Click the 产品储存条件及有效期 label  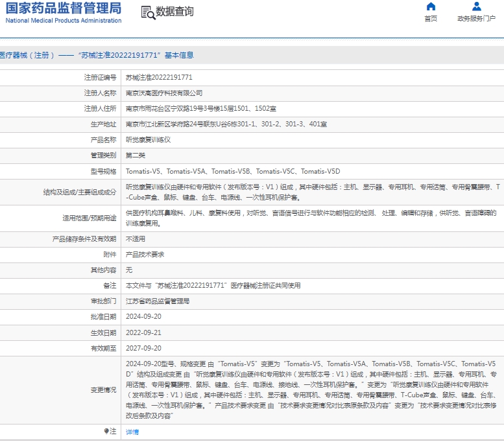click(x=84, y=239)
